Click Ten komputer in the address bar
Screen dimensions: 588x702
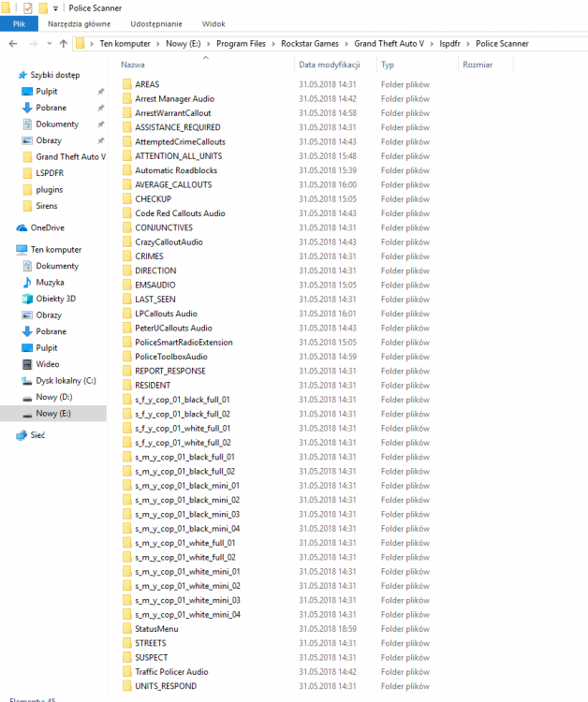(x=125, y=43)
